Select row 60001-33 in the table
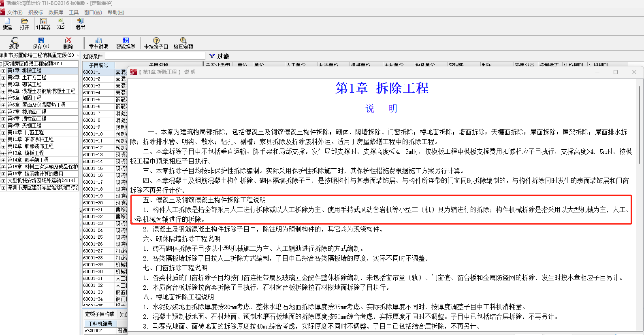 (98, 292)
